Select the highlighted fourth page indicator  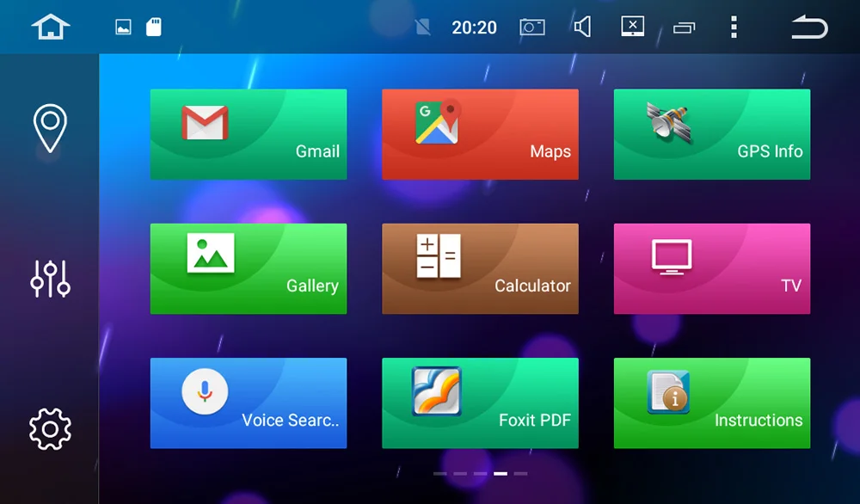501,473
